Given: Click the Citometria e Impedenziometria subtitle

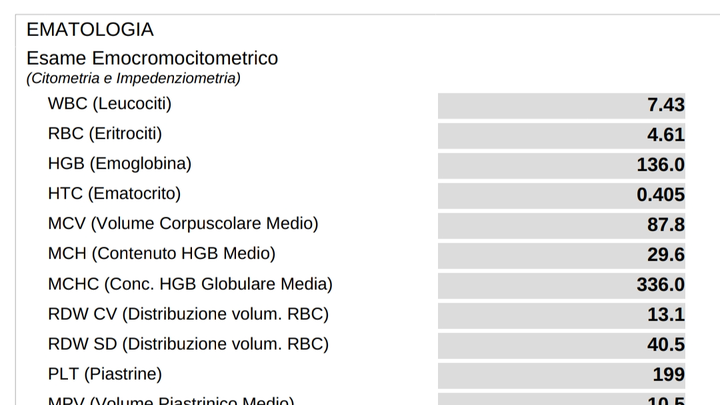Looking at the screenshot, I should (x=133, y=78).
